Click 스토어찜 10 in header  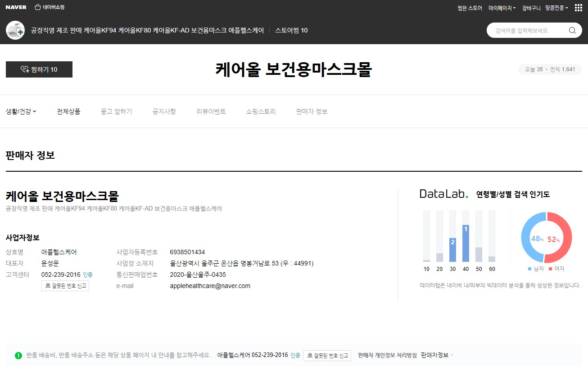(x=291, y=30)
